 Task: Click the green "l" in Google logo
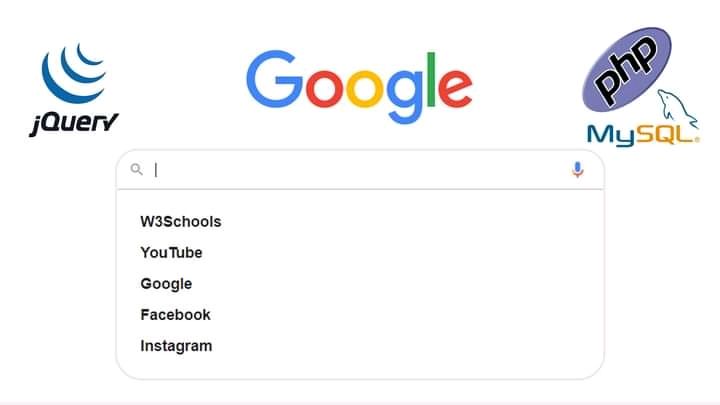[x=431, y=79]
